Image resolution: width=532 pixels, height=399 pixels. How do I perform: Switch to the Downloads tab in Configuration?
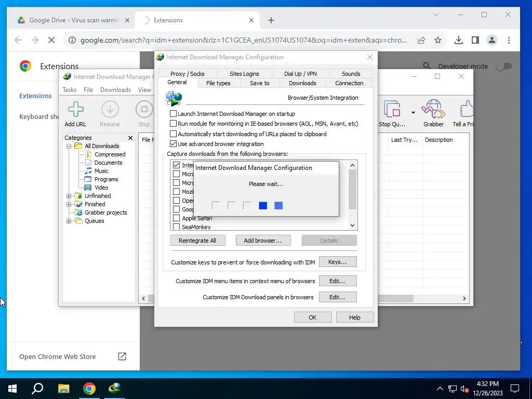(302, 83)
